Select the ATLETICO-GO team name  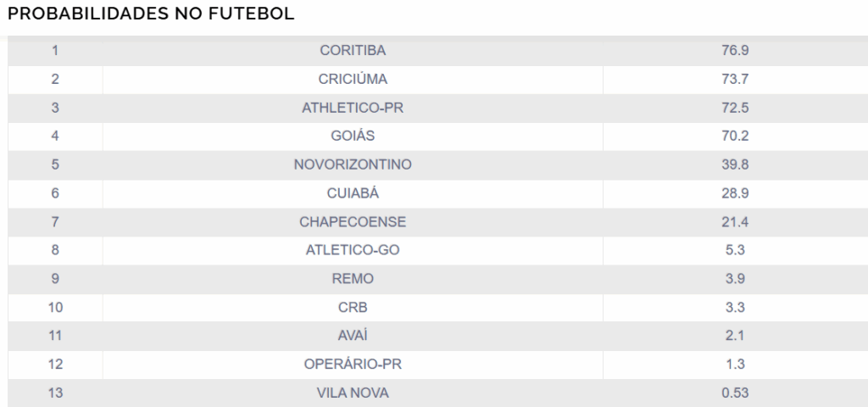[353, 250]
